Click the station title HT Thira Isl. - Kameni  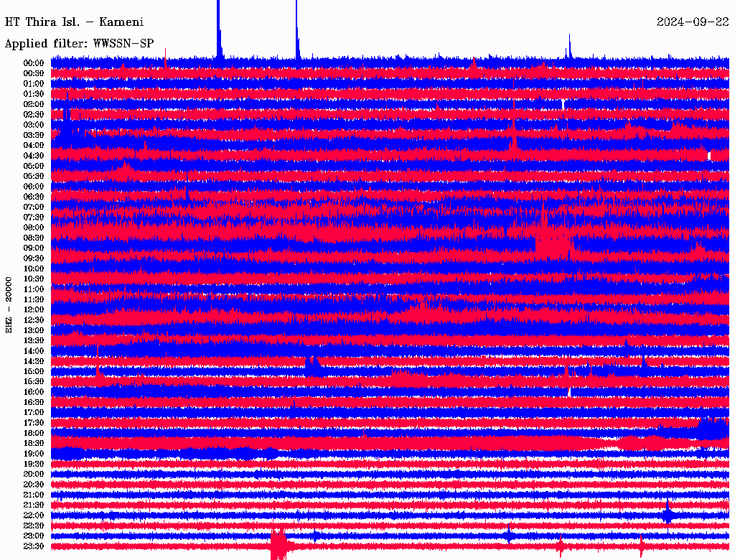click(x=74, y=22)
